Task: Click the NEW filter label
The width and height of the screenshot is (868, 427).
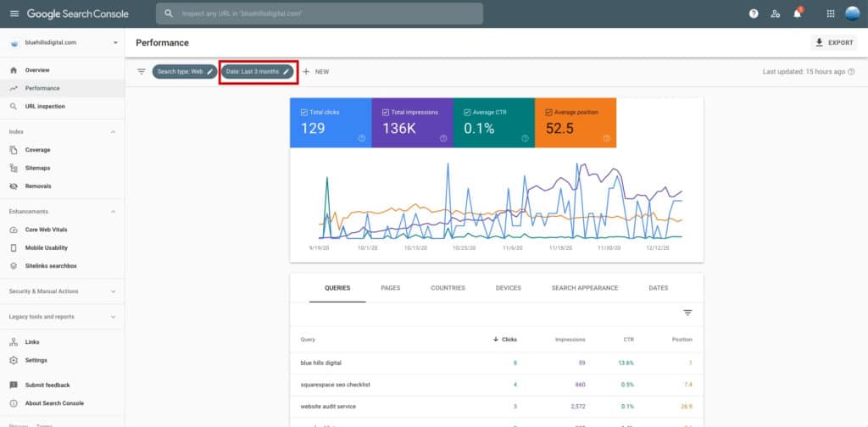Action: pyautogui.click(x=322, y=71)
